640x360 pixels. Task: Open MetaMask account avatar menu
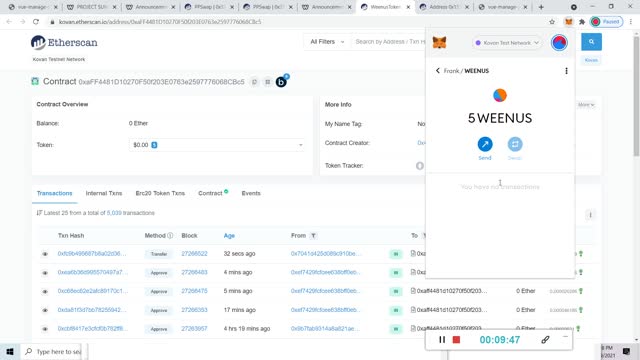coord(559,42)
